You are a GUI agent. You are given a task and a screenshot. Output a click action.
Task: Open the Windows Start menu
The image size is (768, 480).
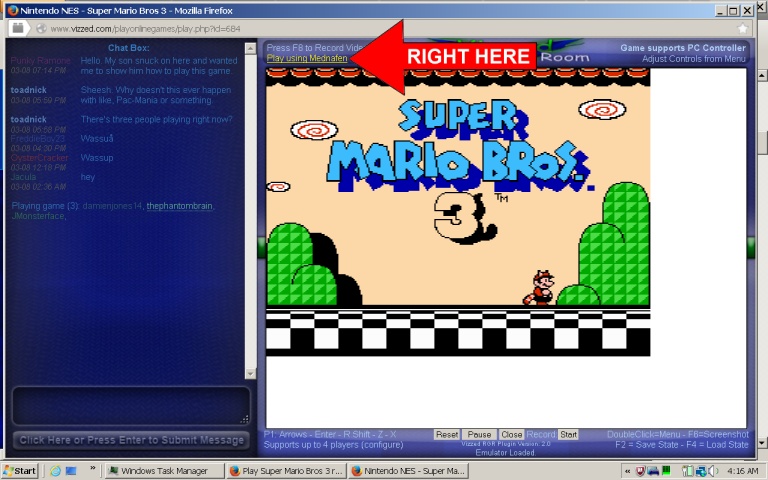20,471
